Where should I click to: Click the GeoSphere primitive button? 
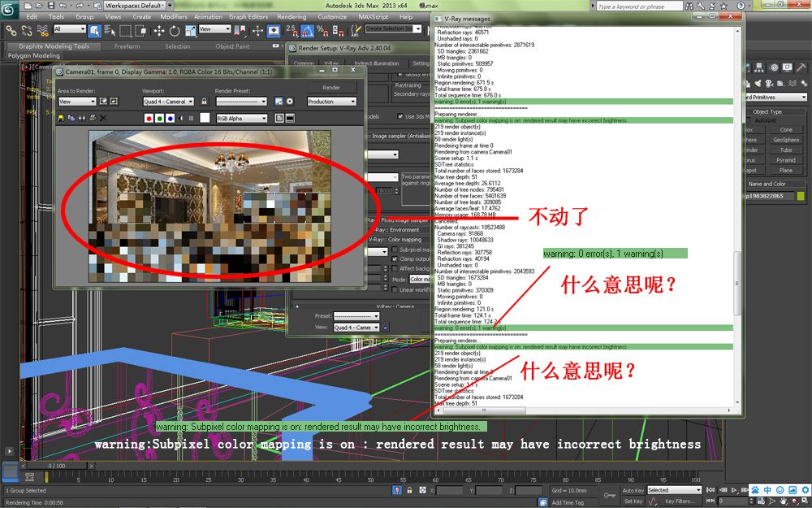point(785,140)
